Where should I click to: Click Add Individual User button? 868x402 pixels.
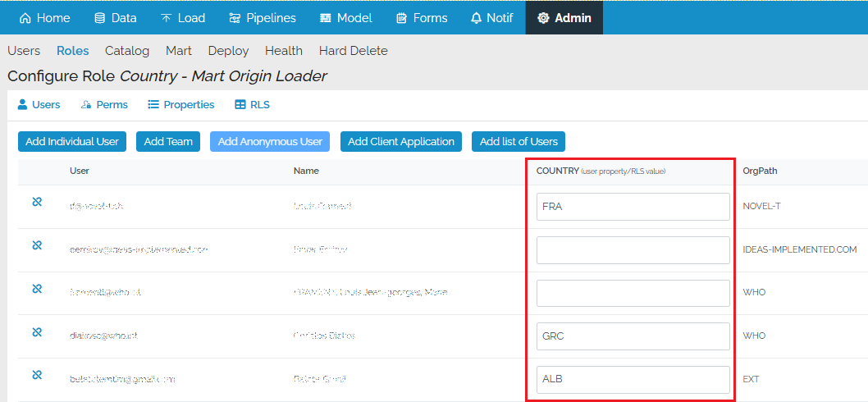(72, 141)
